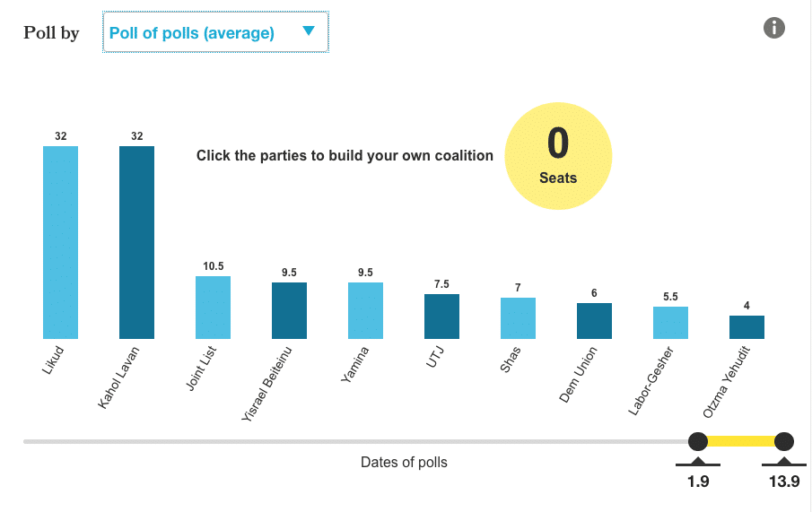Click the left date slider handle at 1.9

coord(697,441)
